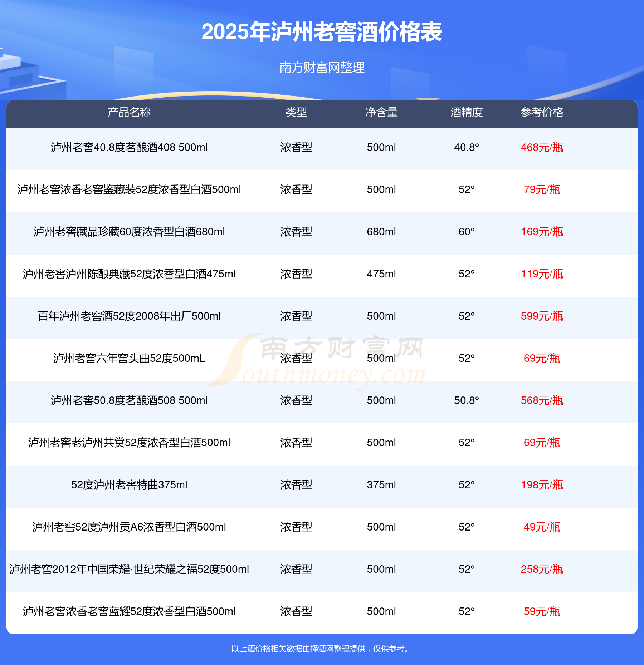The height and width of the screenshot is (665, 644).
Task: Click "52°" in the 世纪荣耀之福 row
Action: [x=467, y=569]
